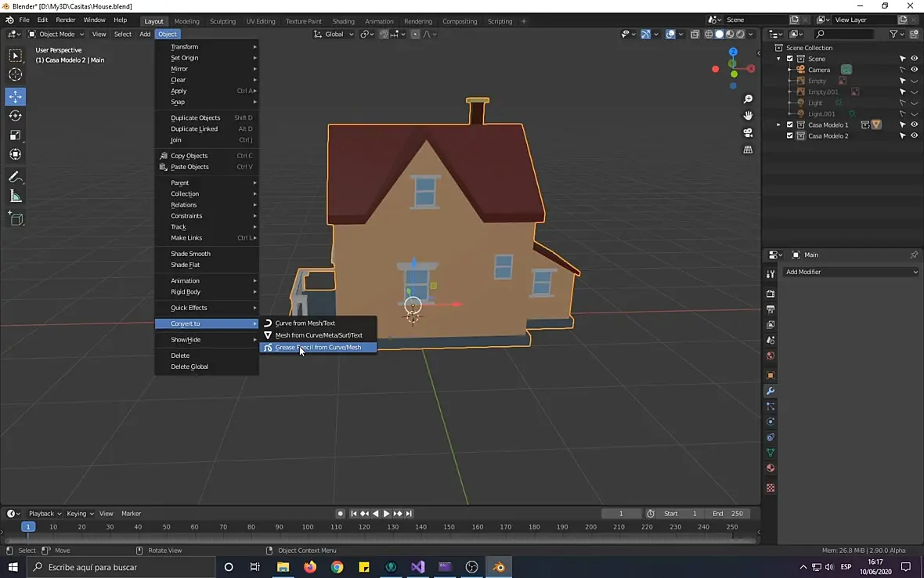Click Shade Smooth in Object menu
Viewport: 924px width, 578px height.
point(190,254)
